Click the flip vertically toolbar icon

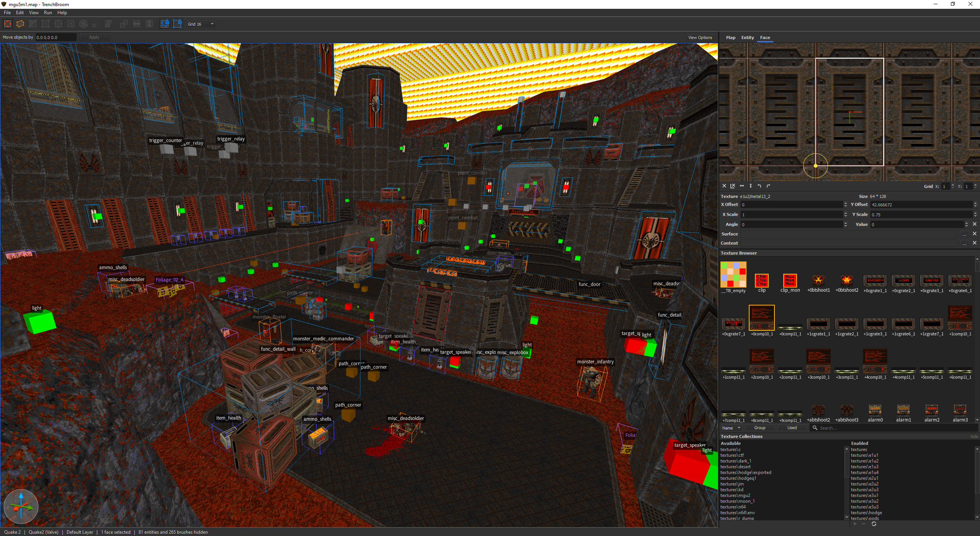[149, 24]
